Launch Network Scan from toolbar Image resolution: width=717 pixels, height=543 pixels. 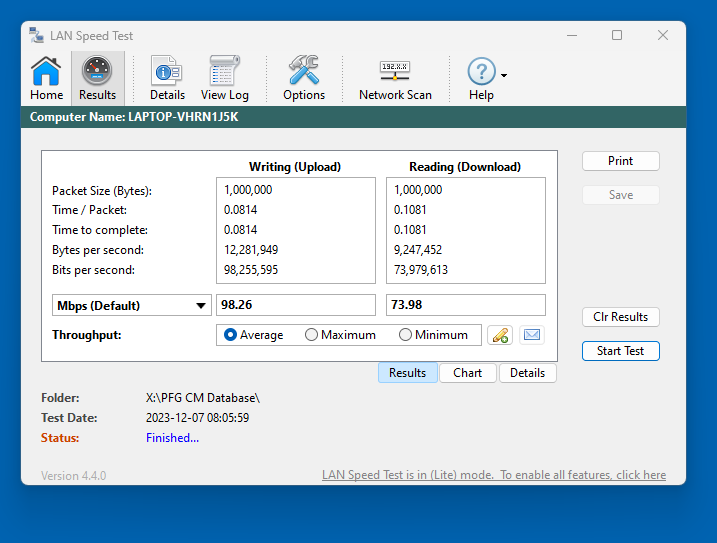coord(395,78)
